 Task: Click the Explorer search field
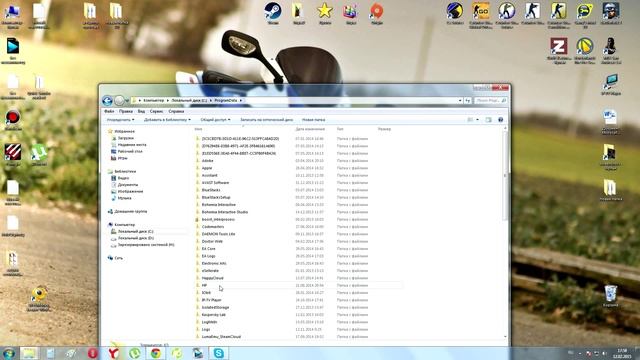[491, 100]
